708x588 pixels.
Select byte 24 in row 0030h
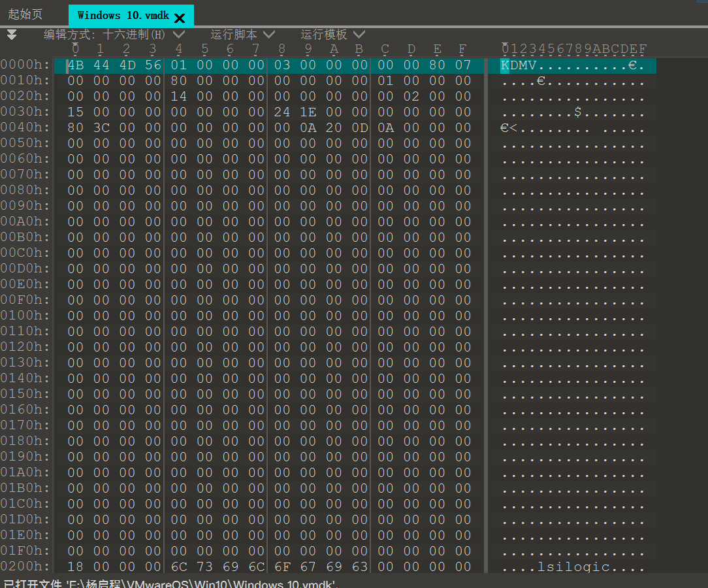[x=282, y=112]
